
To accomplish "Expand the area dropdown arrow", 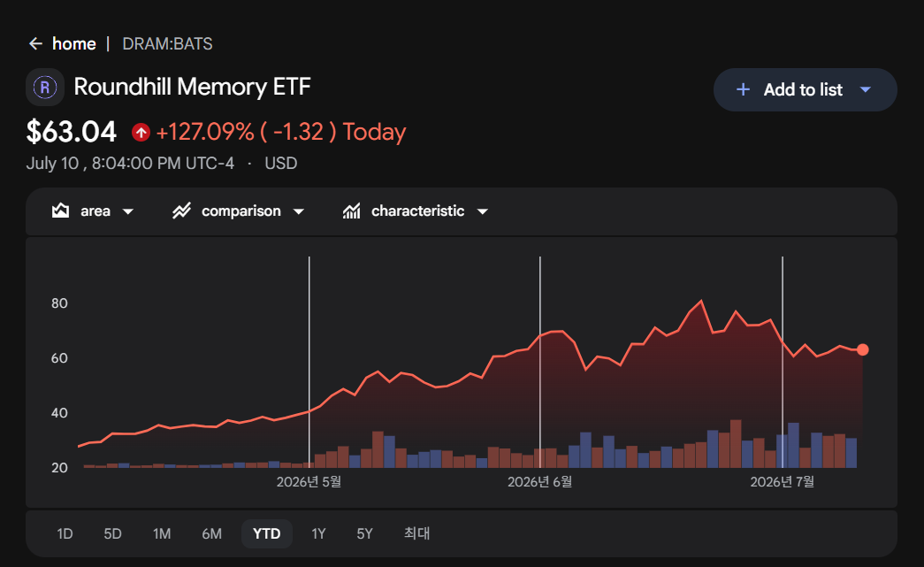I will point(128,211).
